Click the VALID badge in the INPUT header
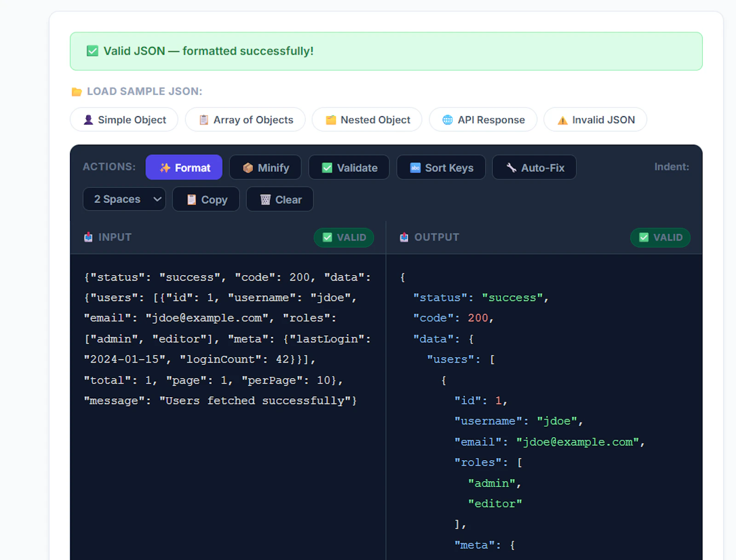Image resolution: width=736 pixels, height=560 pixels. click(x=344, y=237)
